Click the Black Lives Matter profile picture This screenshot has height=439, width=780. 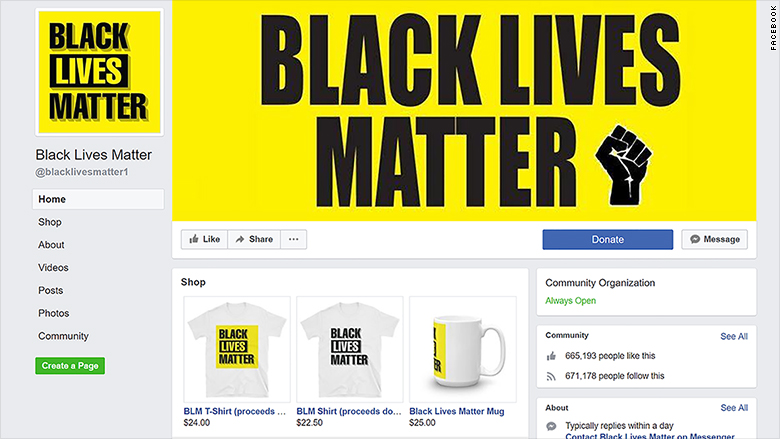coord(99,73)
